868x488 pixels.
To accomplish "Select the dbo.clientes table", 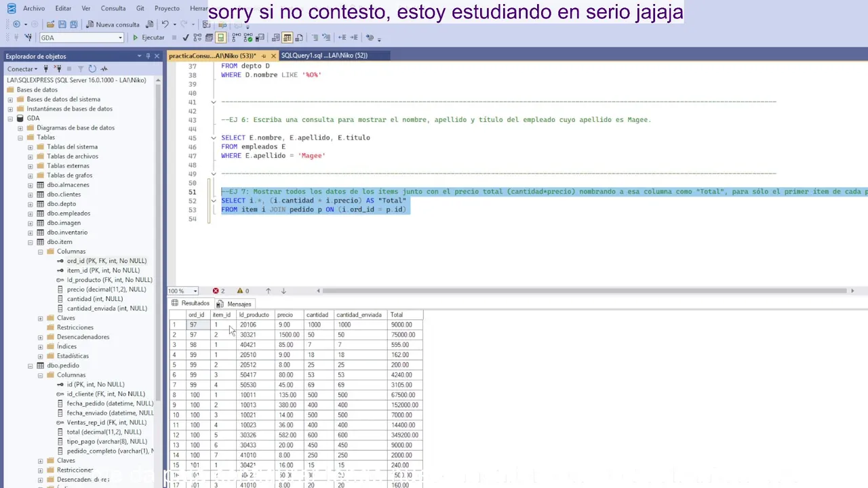I will click(x=64, y=195).
